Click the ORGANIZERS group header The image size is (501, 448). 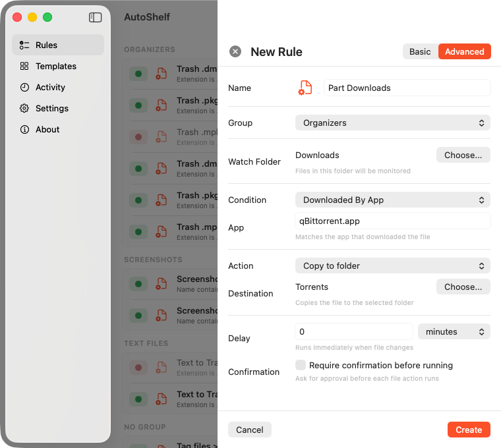coord(150,49)
